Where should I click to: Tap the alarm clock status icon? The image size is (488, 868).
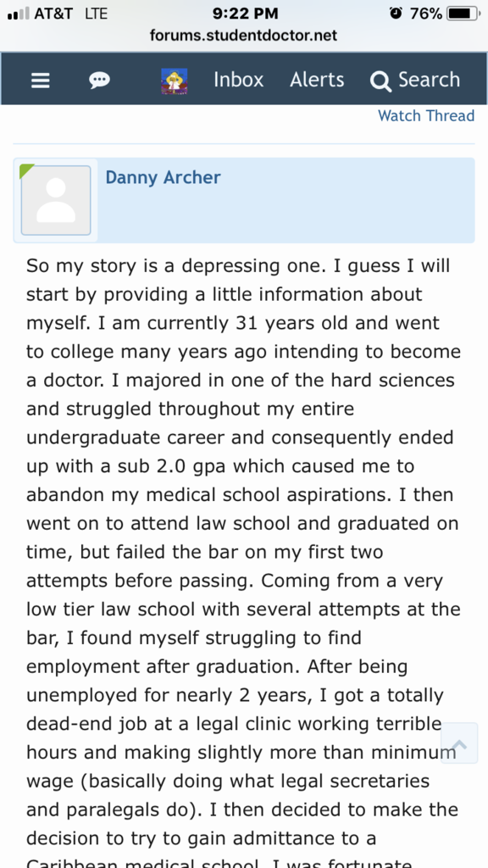click(396, 14)
